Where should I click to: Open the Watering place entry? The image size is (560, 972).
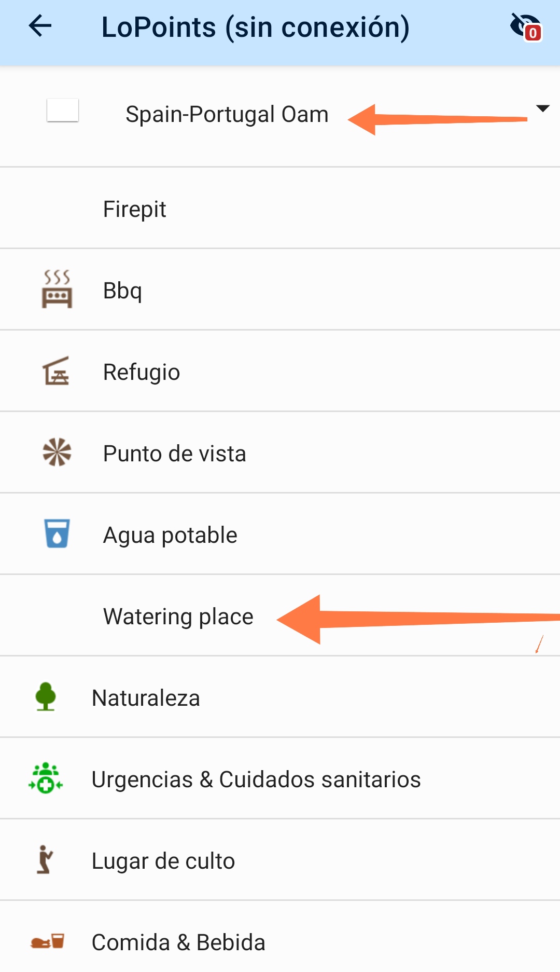178,617
